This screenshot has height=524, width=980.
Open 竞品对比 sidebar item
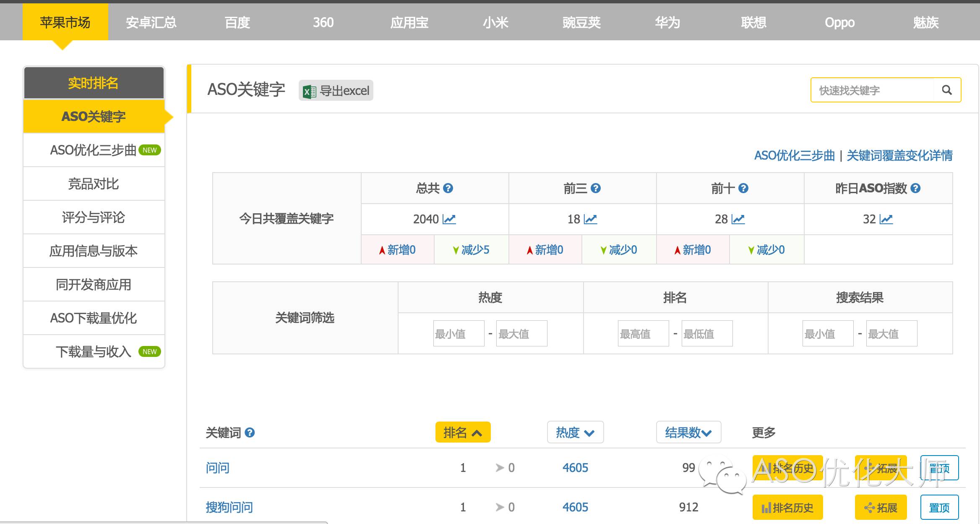[94, 183]
